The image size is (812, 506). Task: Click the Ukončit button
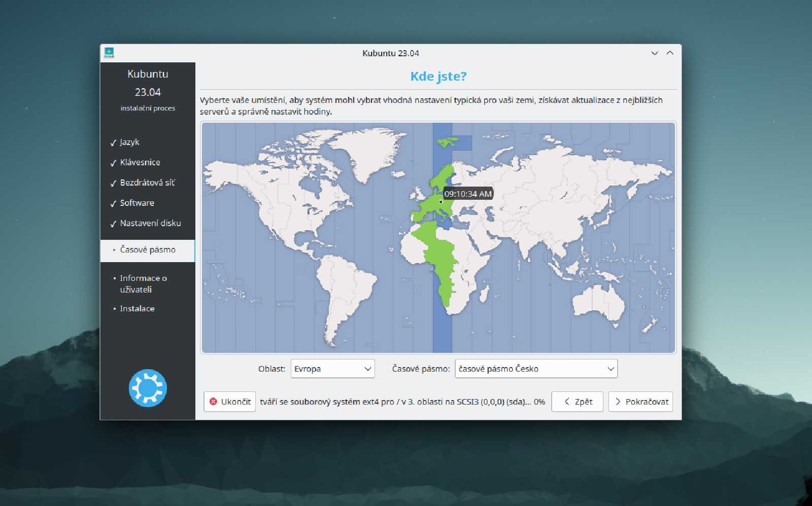point(230,402)
